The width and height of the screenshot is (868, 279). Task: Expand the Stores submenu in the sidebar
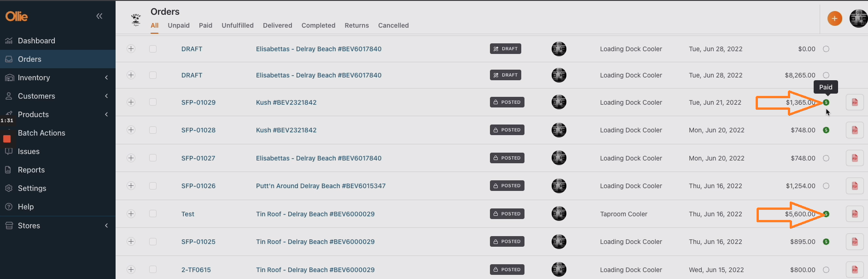click(x=106, y=226)
